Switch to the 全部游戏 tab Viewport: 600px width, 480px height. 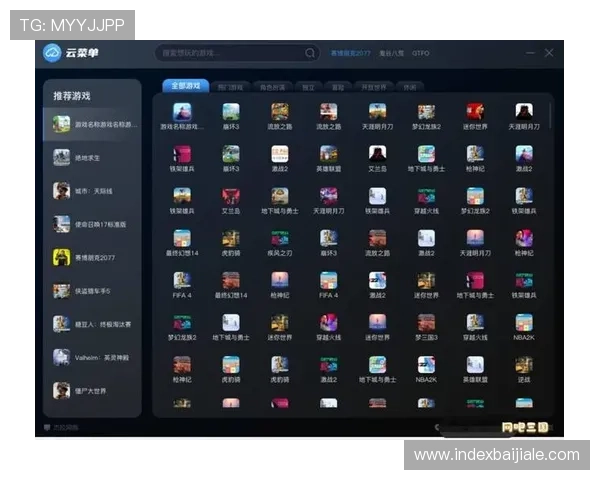[x=185, y=86]
